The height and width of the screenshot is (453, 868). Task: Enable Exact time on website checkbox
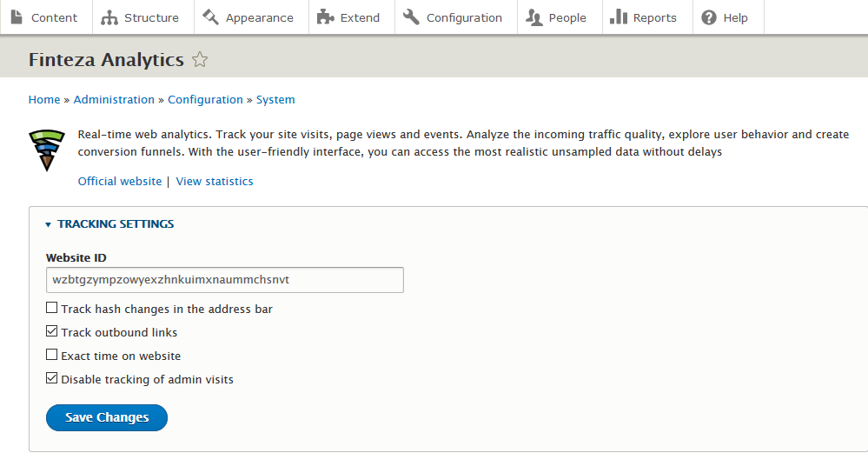[52, 356]
